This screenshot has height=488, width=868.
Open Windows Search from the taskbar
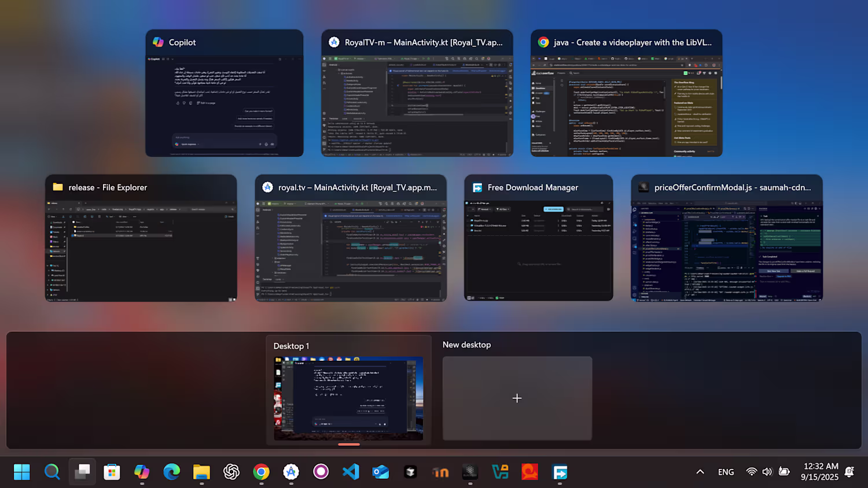(52, 472)
